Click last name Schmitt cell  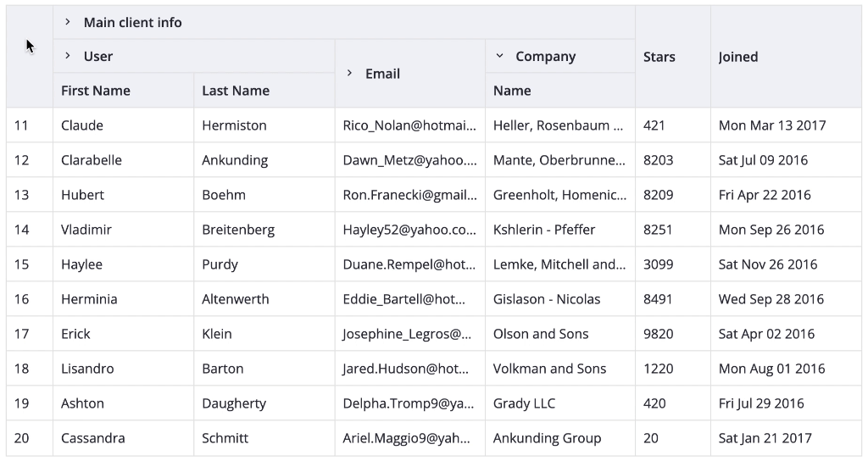click(x=264, y=438)
